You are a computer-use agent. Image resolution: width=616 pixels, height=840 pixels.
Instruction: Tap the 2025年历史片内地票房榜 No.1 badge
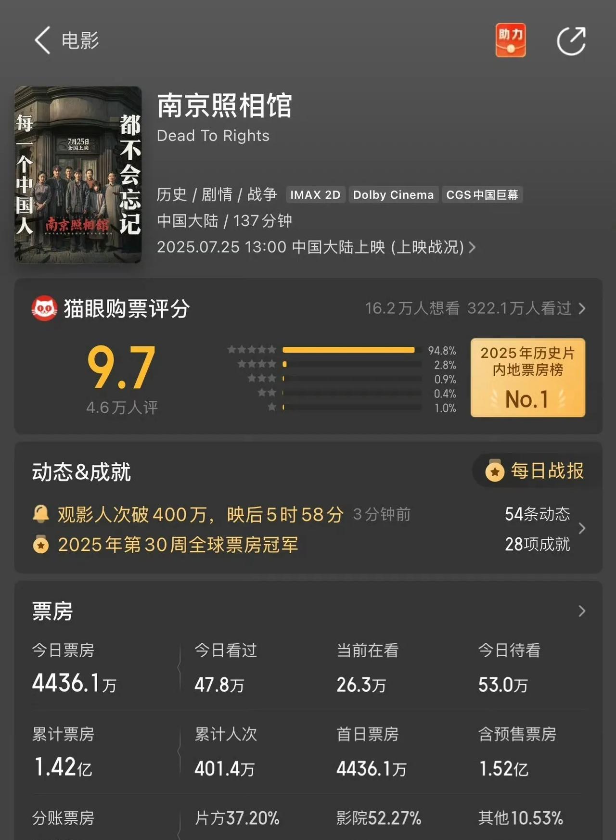pos(528,378)
